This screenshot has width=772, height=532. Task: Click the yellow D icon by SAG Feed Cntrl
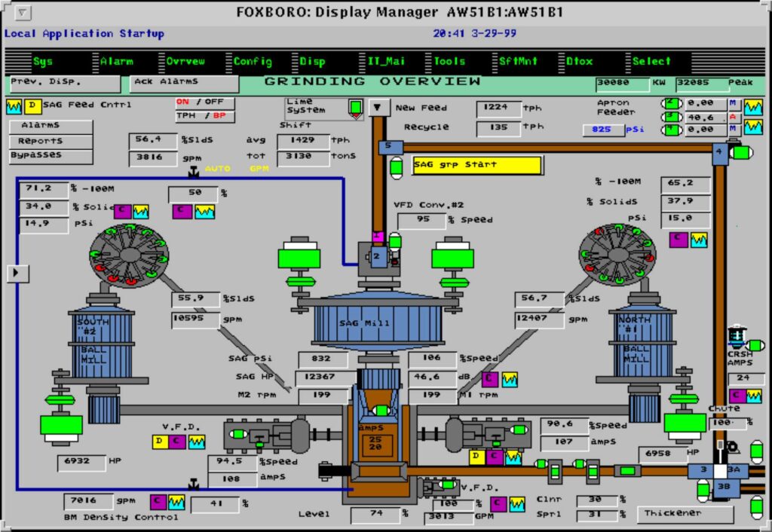(x=33, y=106)
